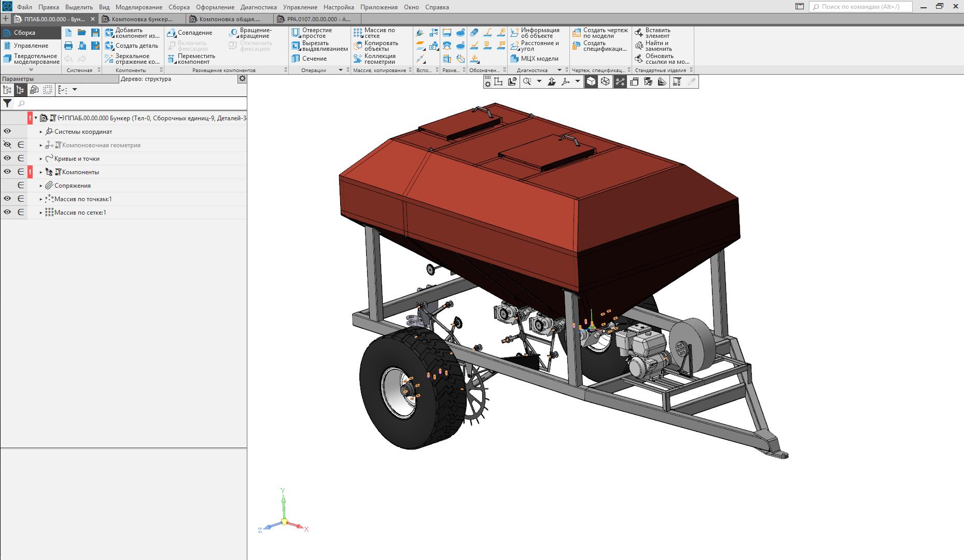Click Информация об объекте tool
The image size is (964, 560).
point(535,33)
